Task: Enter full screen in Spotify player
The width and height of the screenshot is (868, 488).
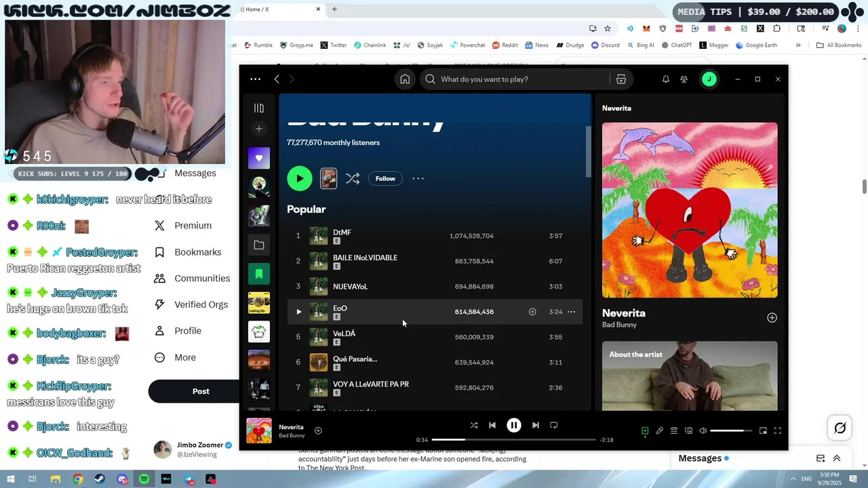Action: coord(778,430)
